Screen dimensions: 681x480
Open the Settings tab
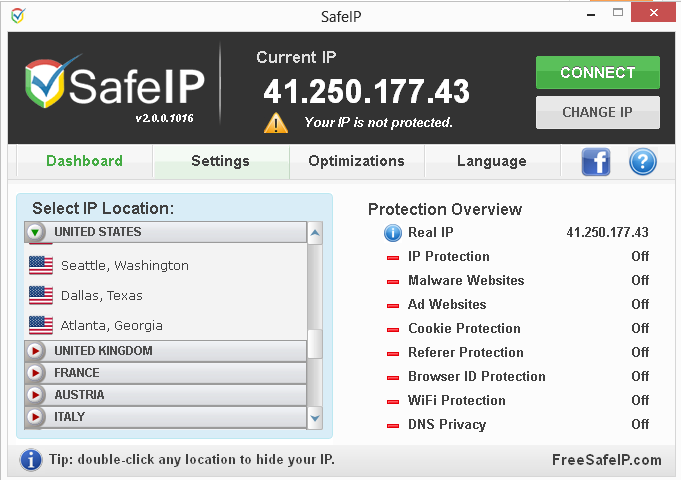pos(221,161)
